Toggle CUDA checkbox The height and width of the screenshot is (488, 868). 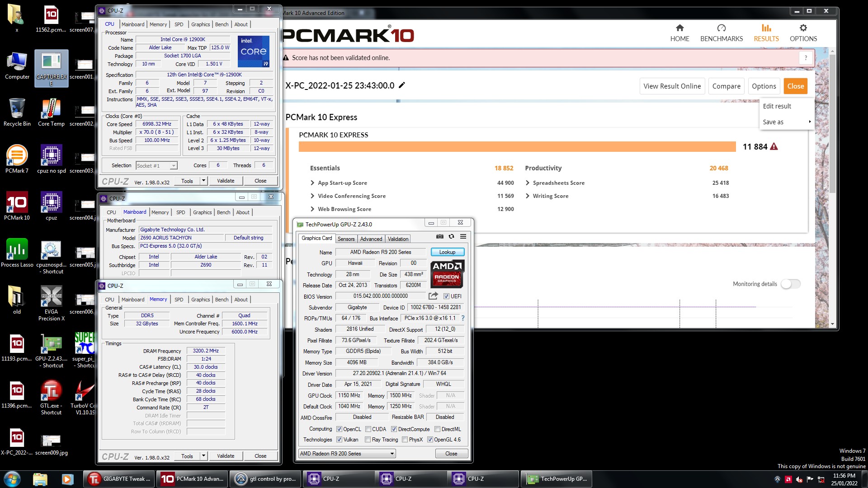click(368, 429)
